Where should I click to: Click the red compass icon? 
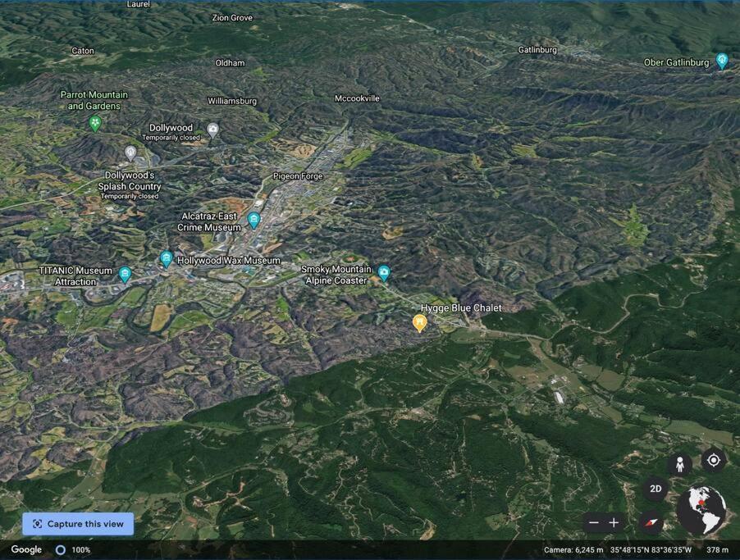(x=651, y=522)
